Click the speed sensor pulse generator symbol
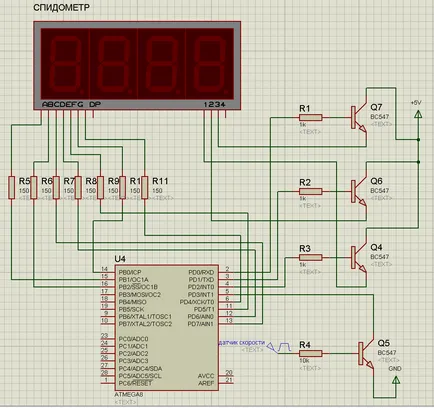This screenshot has height=408, width=434. pyautogui.click(x=279, y=347)
